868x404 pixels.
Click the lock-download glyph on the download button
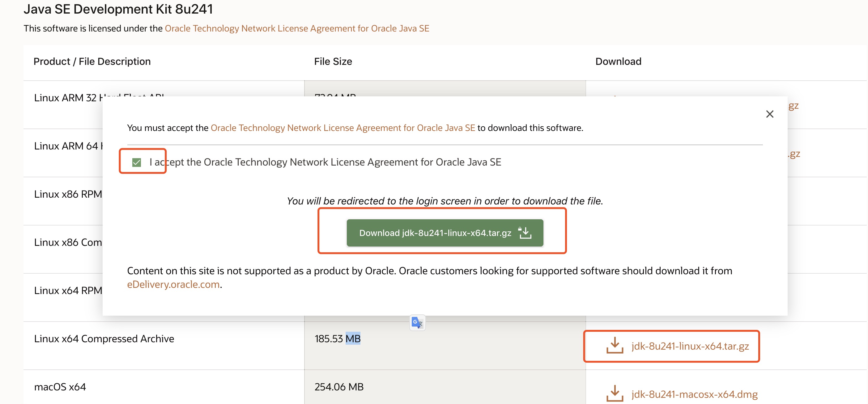524,233
